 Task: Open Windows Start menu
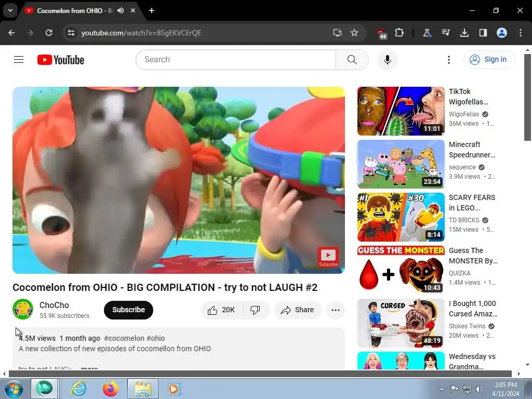click(x=14, y=389)
